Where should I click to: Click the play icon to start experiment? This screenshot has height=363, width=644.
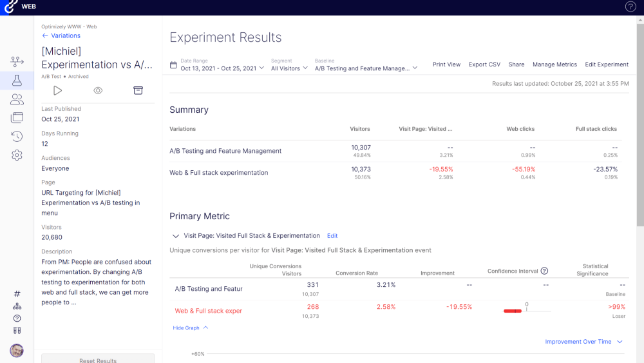(x=57, y=90)
